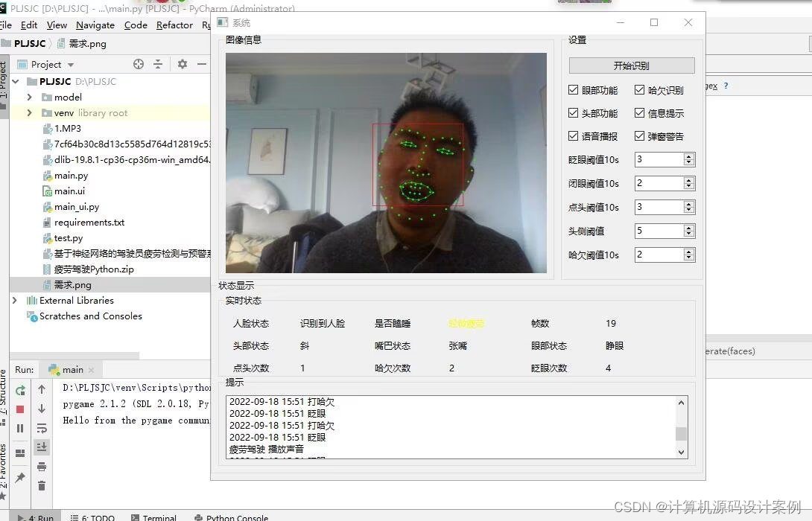Select test.py in project tree
The height and width of the screenshot is (521, 812).
(69, 238)
